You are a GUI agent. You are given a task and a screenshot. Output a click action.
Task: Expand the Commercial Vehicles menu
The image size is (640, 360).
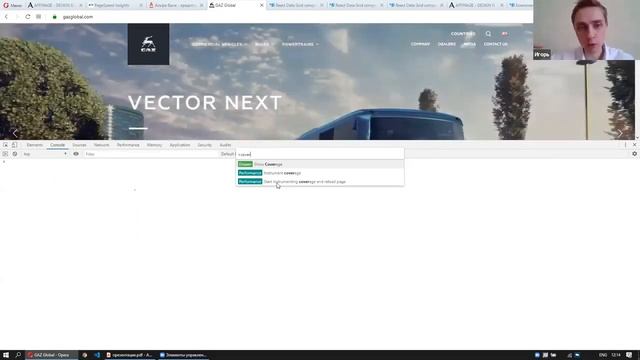tap(219, 44)
